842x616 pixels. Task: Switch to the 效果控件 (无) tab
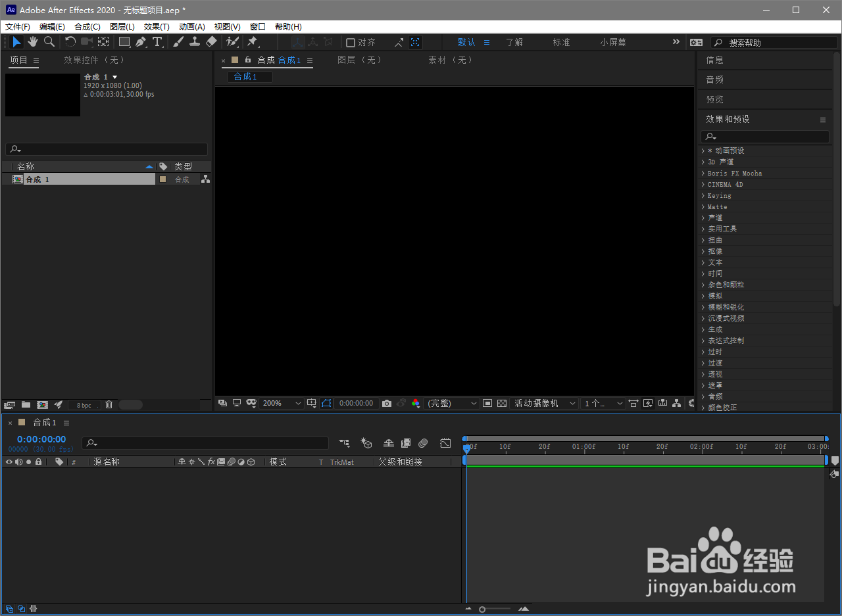95,60
